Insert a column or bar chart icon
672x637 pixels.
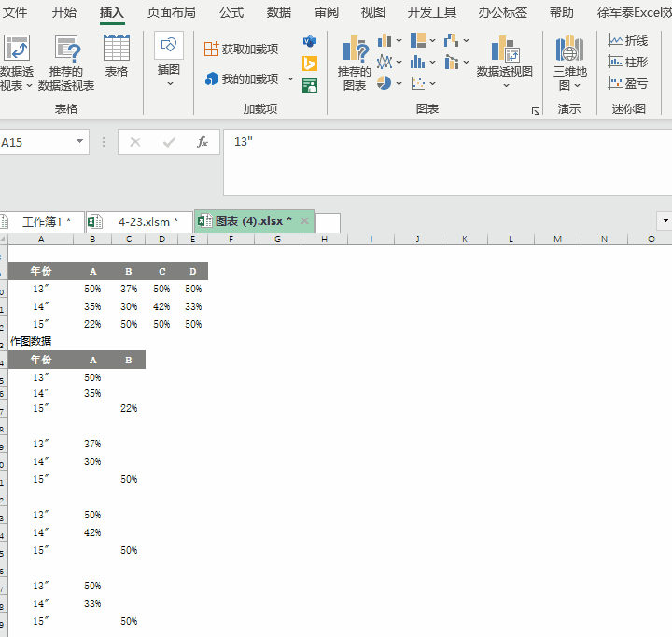coord(385,40)
